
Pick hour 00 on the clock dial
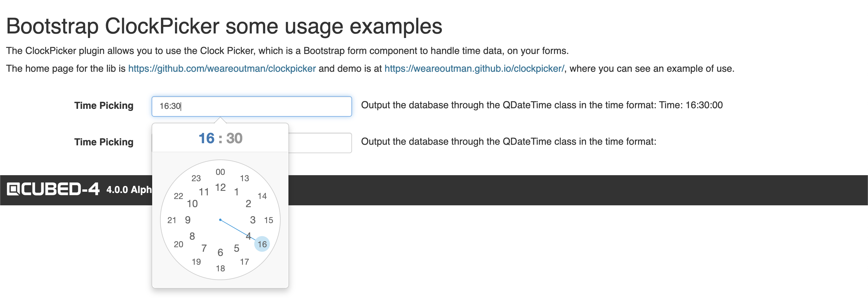click(x=220, y=172)
